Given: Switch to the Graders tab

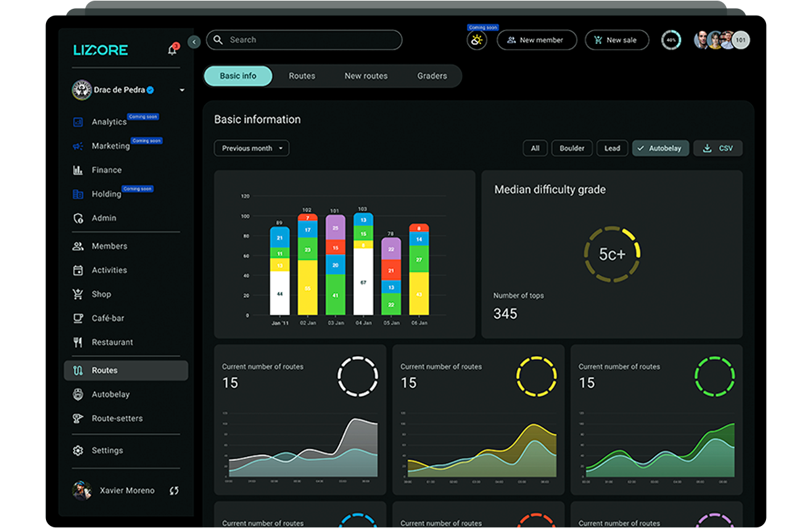Looking at the screenshot, I should pyautogui.click(x=432, y=76).
